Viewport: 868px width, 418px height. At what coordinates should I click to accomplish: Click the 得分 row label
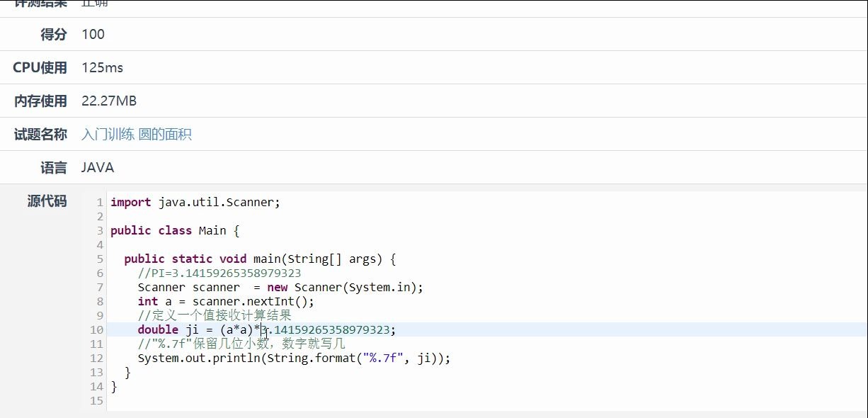[x=54, y=34]
